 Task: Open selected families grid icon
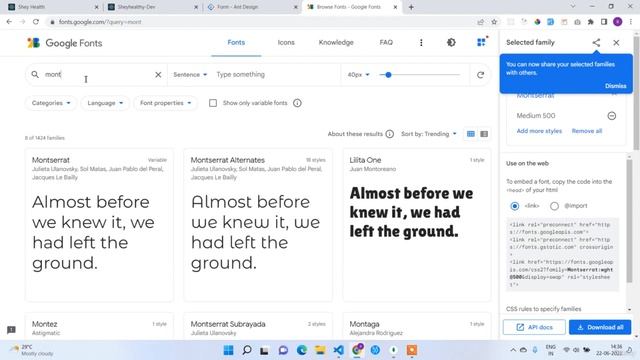(x=482, y=42)
